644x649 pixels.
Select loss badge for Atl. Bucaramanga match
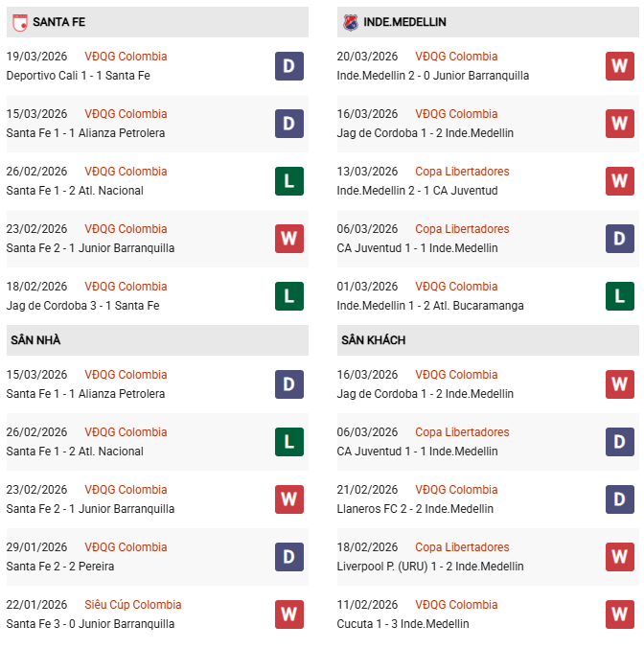click(x=619, y=296)
